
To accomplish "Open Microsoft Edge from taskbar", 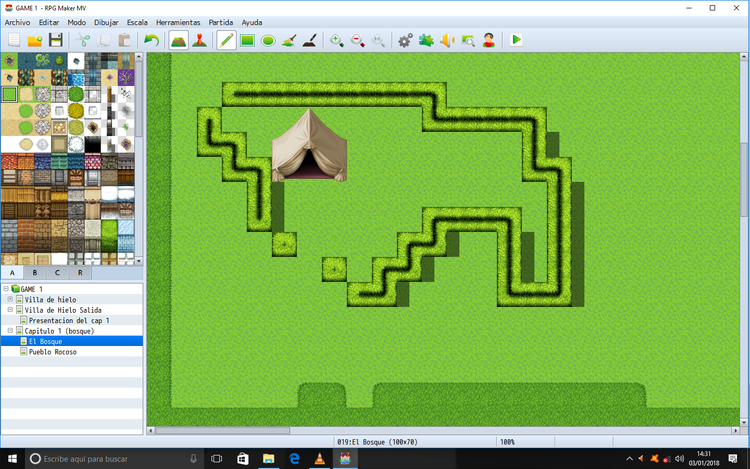I will coord(294,459).
